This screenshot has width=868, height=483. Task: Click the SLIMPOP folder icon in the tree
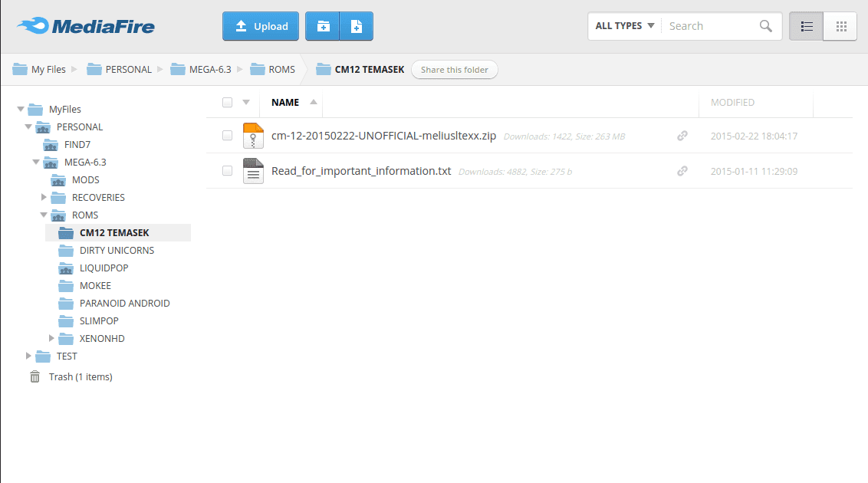(x=66, y=321)
